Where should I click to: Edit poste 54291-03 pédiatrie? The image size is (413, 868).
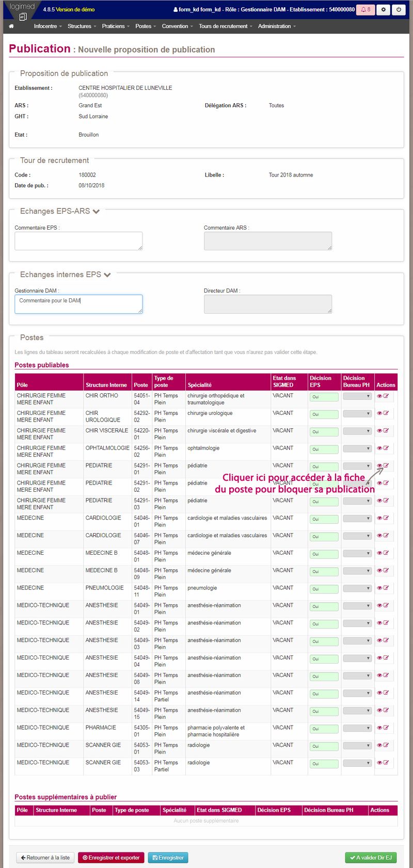386,501
